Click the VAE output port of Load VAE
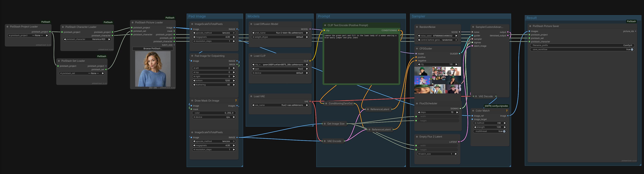The height and width of the screenshot is (174, 644). click(x=310, y=101)
